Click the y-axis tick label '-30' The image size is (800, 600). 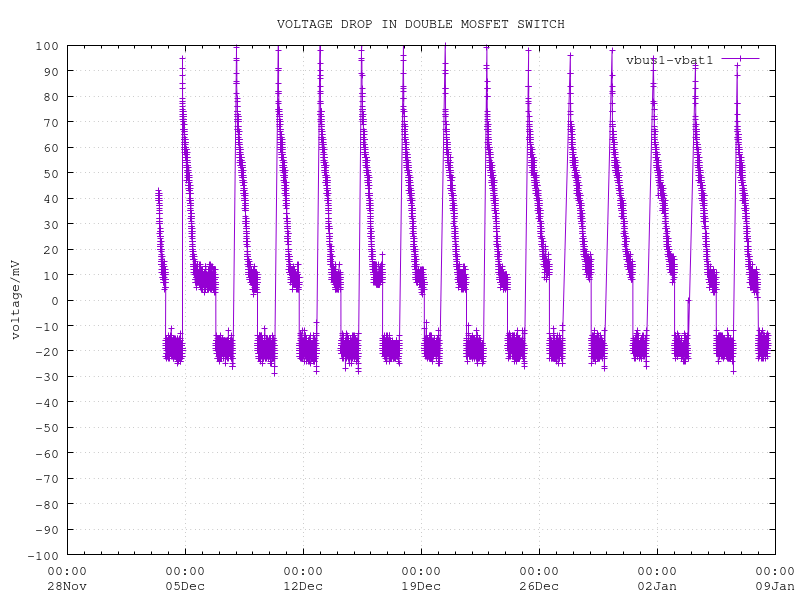point(47,377)
